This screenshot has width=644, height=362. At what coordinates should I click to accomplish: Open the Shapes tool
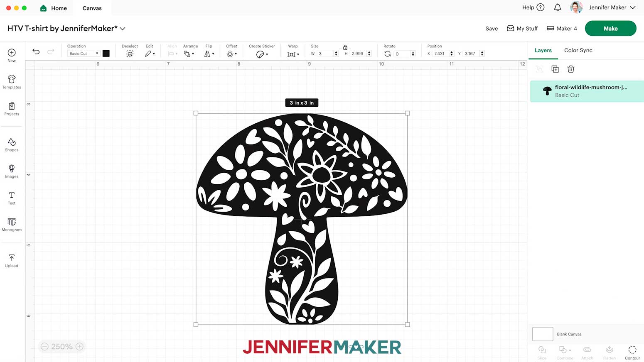(12, 144)
